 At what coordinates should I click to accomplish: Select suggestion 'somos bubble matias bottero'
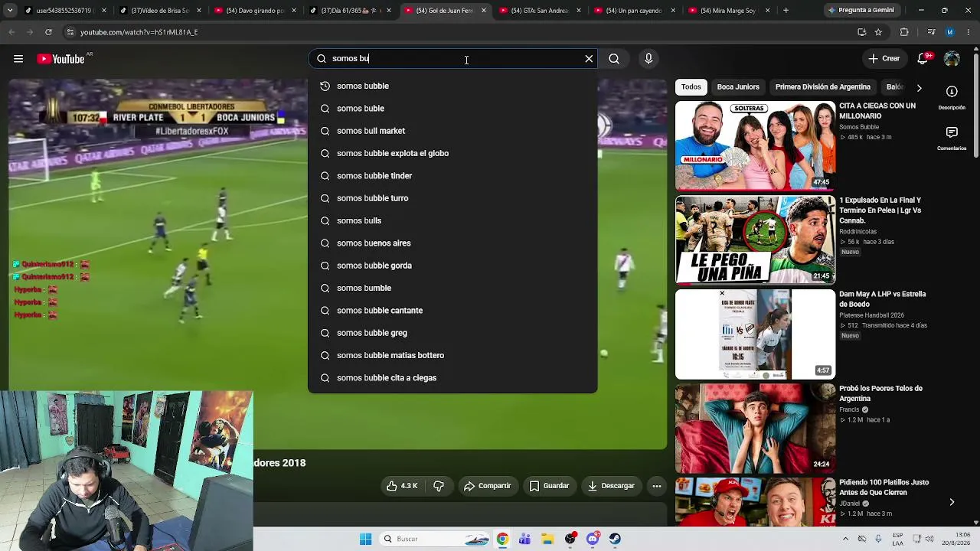pos(452,355)
